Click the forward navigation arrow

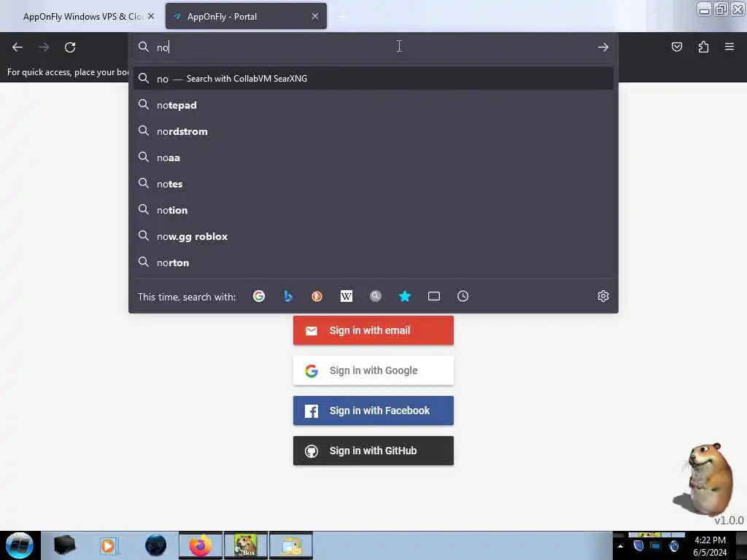click(x=44, y=47)
